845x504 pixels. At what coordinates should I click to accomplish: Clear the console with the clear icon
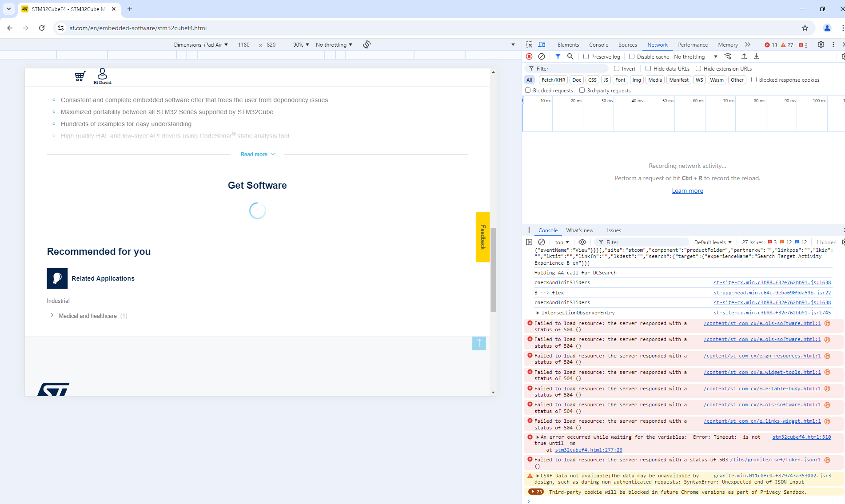[x=542, y=242]
